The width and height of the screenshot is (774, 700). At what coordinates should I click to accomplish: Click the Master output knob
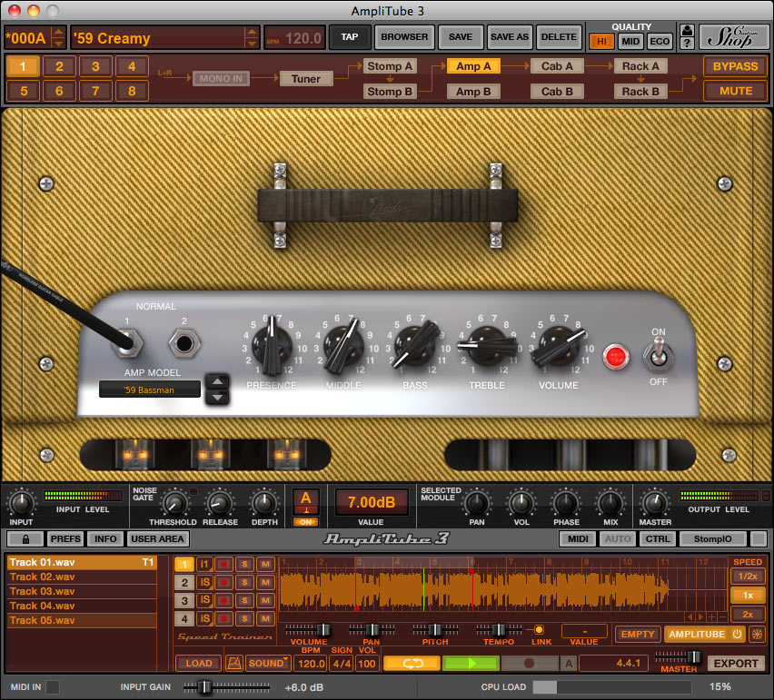pos(655,504)
